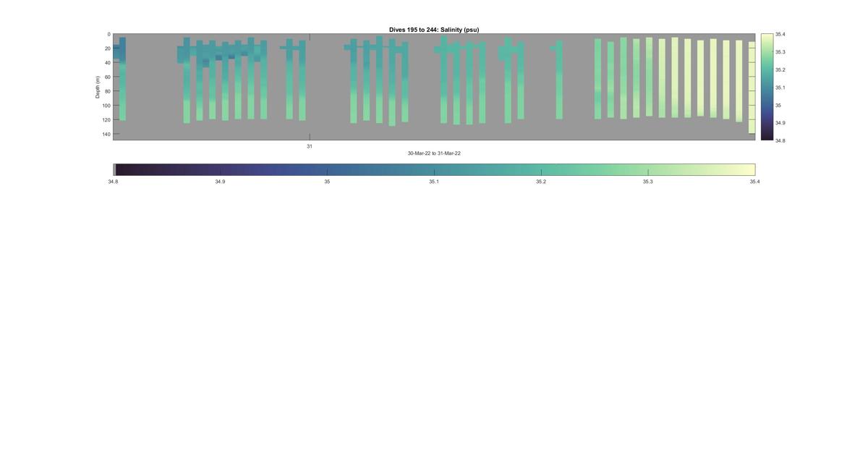The width and height of the screenshot is (868, 450).
Task: Click '35' under the horizontal colorbar
Action: coord(327,182)
